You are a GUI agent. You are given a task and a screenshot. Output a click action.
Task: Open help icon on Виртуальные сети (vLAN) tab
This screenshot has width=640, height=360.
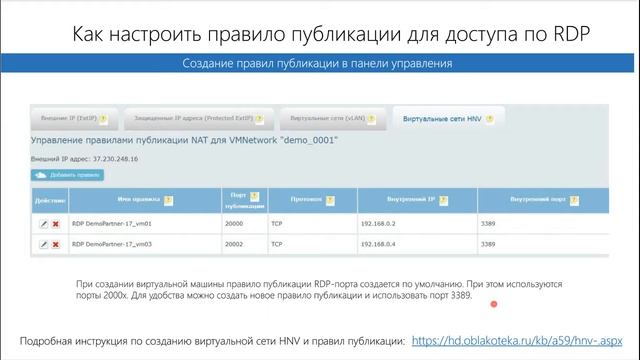tap(371, 119)
